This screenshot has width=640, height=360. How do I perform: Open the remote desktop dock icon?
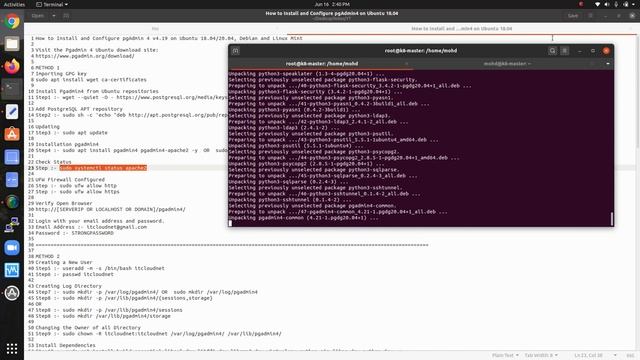tap(12, 225)
